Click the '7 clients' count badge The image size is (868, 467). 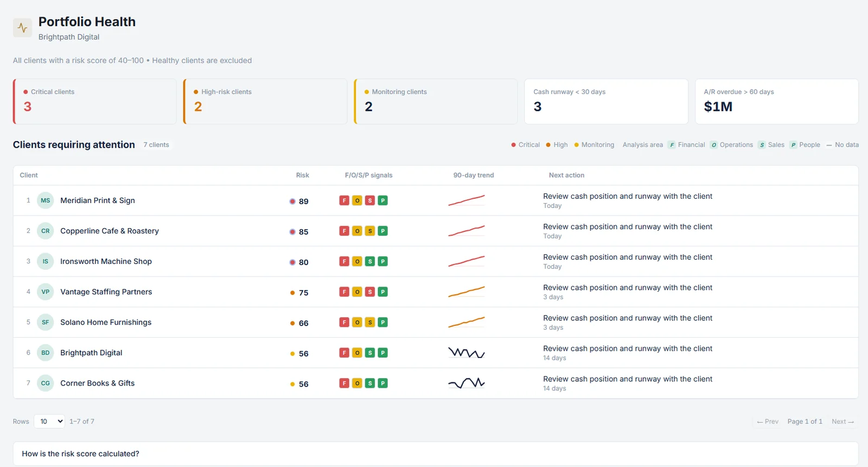(x=156, y=145)
